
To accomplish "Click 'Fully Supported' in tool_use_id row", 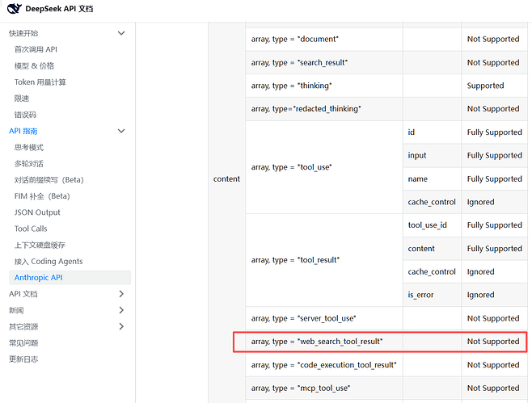I will (x=494, y=225).
